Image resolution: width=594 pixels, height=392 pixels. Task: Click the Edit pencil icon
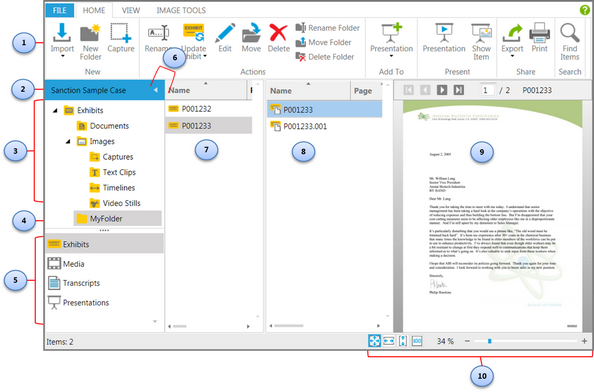pyautogui.click(x=225, y=33)
